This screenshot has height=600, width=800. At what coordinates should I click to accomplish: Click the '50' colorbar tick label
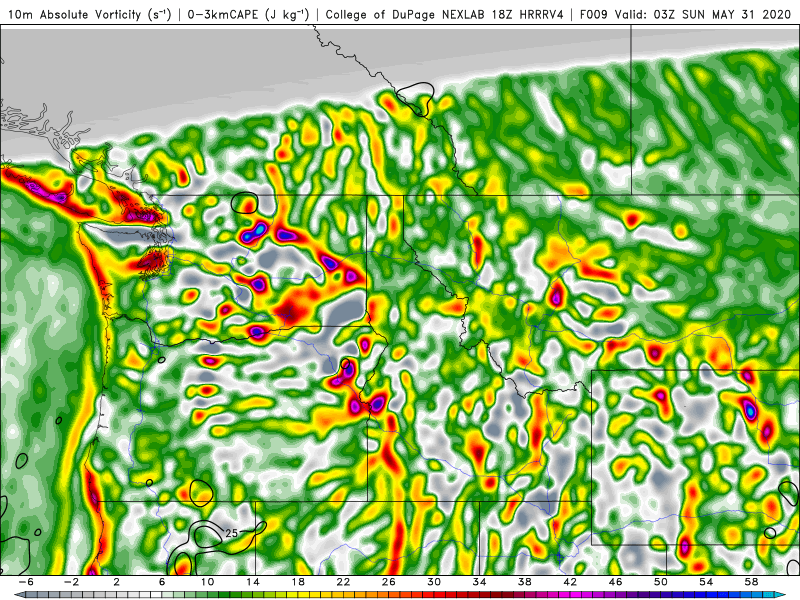pyautogui.click(x=661, y=582)
